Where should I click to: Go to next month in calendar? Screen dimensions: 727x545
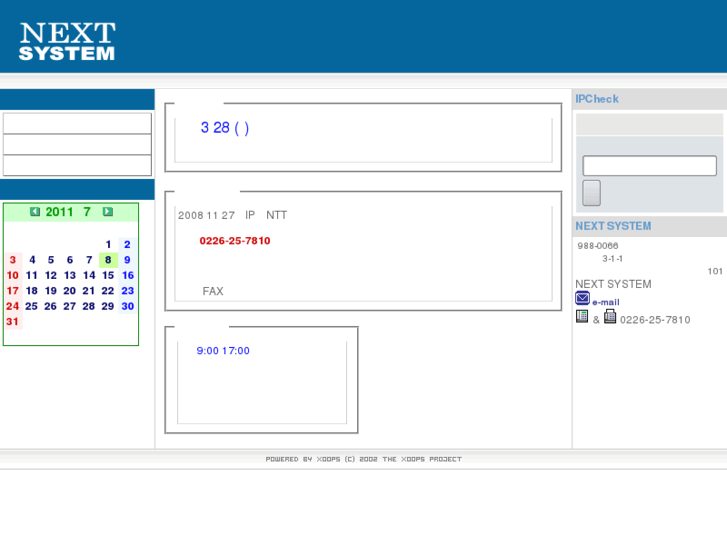[x=108, y=212]
